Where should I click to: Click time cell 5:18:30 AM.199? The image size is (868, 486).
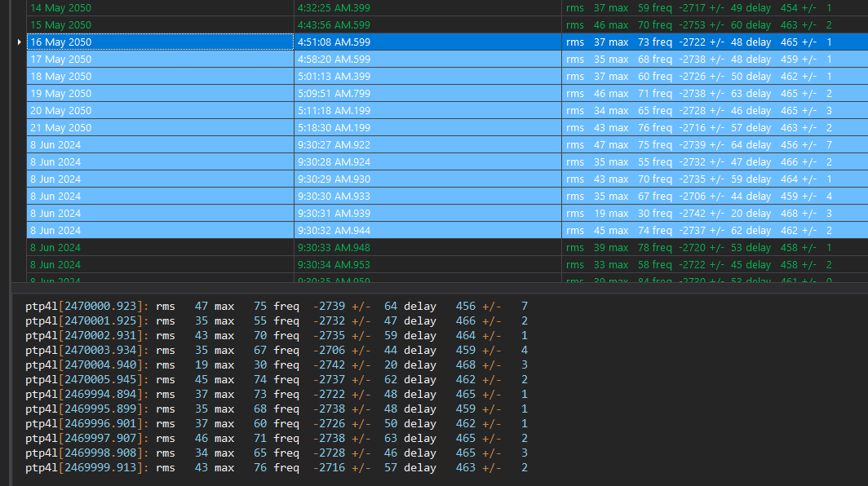click(428, 128)
